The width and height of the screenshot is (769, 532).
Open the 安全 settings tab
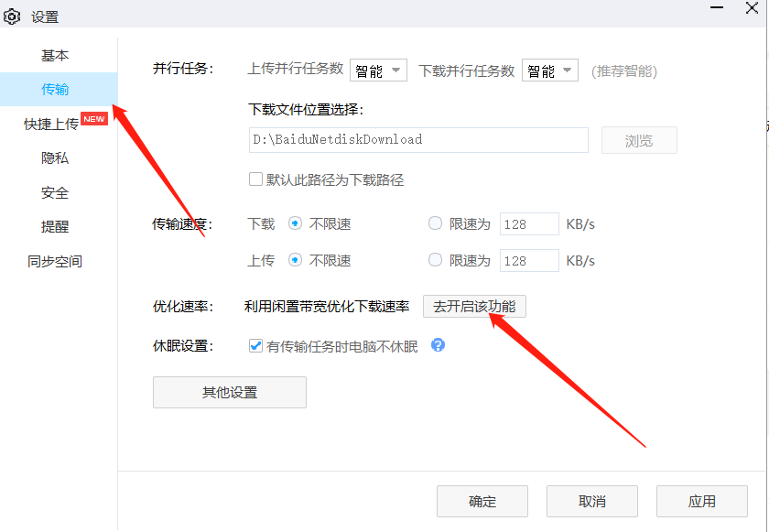click(x=55, y=192)
